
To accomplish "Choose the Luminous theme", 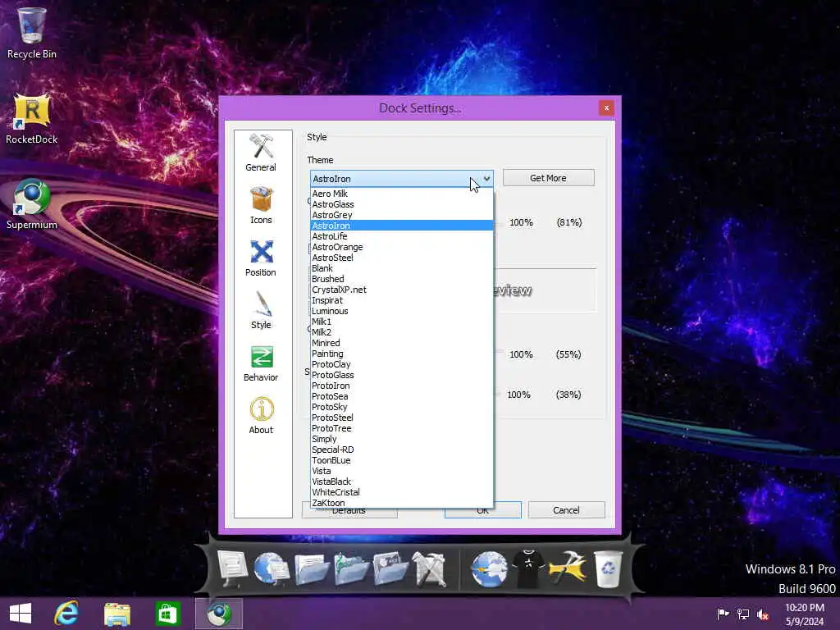I will pyautogui.click(x=402, y=311).
